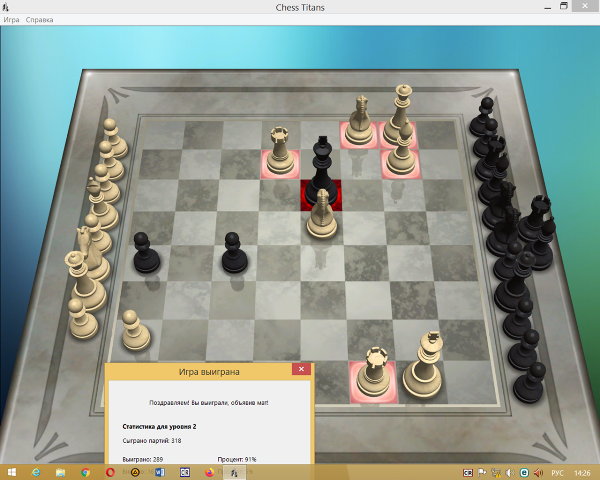The width and height of the screenshot is (600, 480).
Task: Open the Игра menu
Action: pyautogui.click(x=11, y=19)
